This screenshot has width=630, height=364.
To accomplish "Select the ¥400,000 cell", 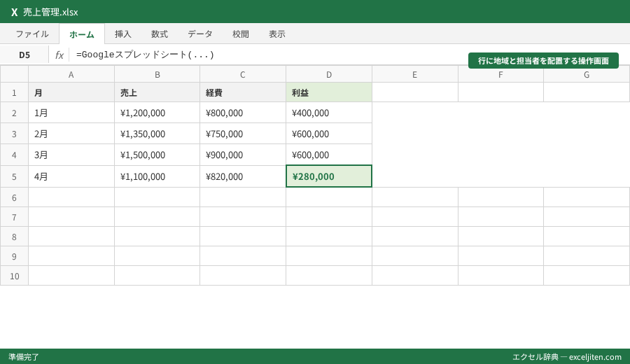I will click(329, 113).
